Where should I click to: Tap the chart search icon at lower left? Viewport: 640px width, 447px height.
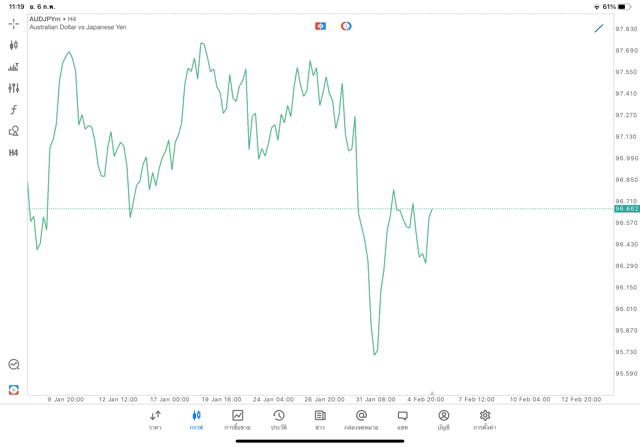pos(14,365)
